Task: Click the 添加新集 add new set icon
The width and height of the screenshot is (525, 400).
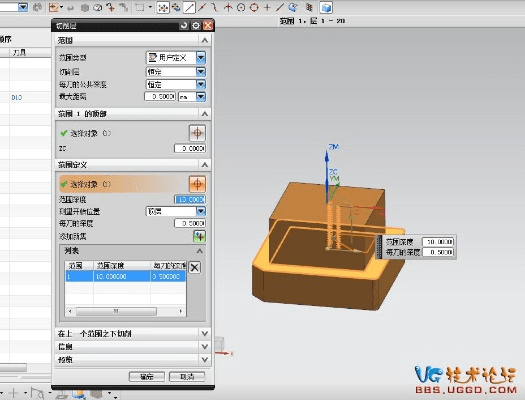Action: [x=200, y=236]
